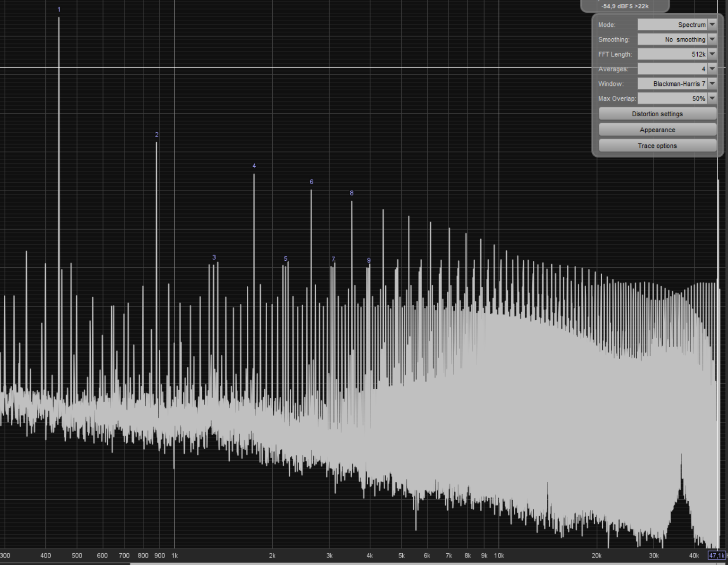Click the 47,1k frequency axis limit box

(x=716, y=556)
